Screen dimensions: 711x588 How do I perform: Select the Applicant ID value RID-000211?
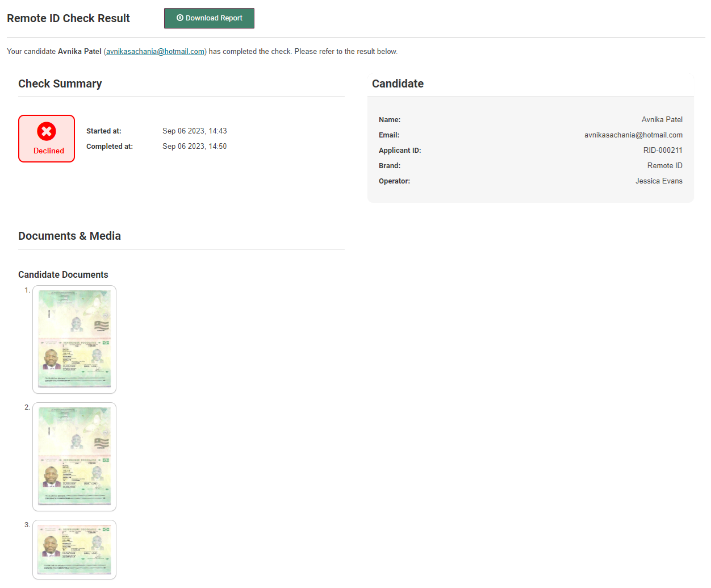click(x=662, y=151)
